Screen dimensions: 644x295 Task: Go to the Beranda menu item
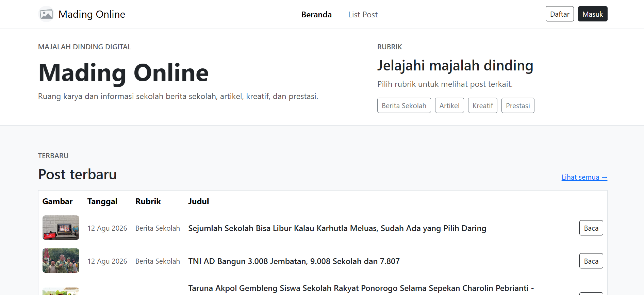(316, 15)
